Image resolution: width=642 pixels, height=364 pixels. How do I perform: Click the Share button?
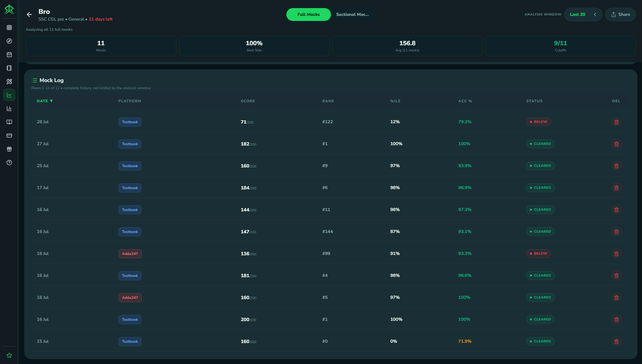click(x=620, y=15)
